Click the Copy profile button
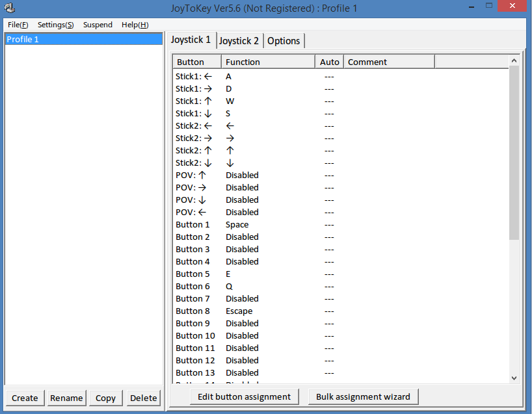532x414 pixels. click(x=105, y=398)
